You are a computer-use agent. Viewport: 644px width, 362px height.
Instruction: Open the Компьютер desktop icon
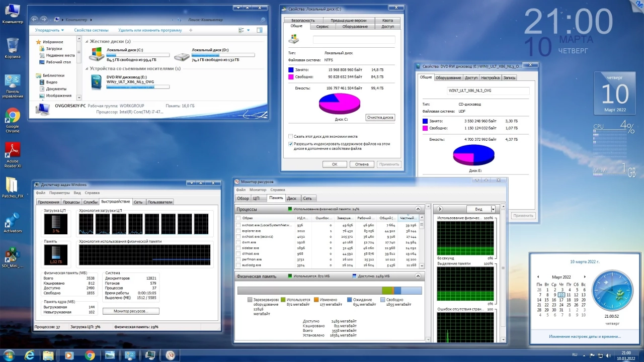(13, 13)
